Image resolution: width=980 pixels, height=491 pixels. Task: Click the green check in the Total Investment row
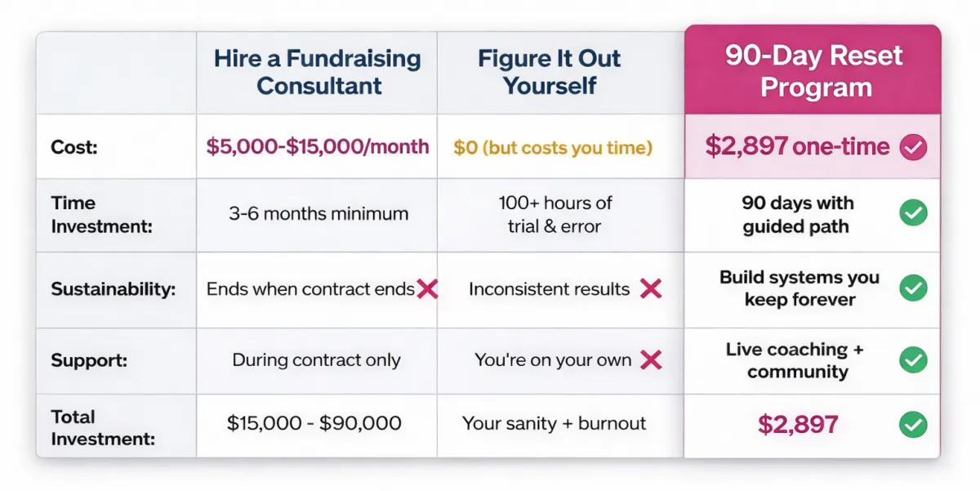913,424
